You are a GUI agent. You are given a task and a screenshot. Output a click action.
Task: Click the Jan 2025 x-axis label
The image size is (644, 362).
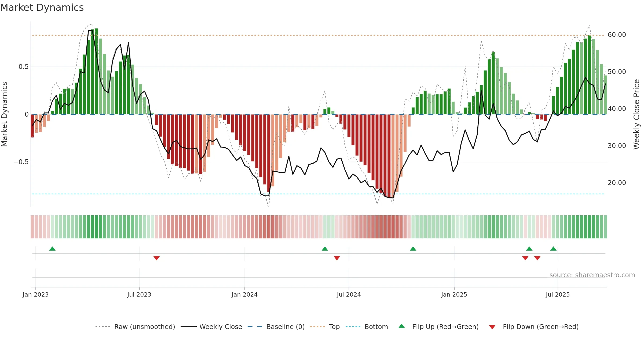454,294
